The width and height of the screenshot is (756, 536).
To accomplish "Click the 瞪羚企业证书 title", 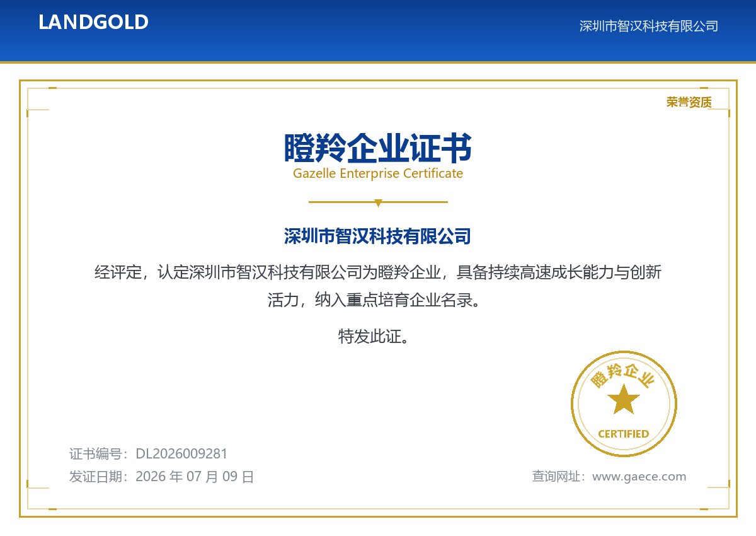I will (378, 149).
